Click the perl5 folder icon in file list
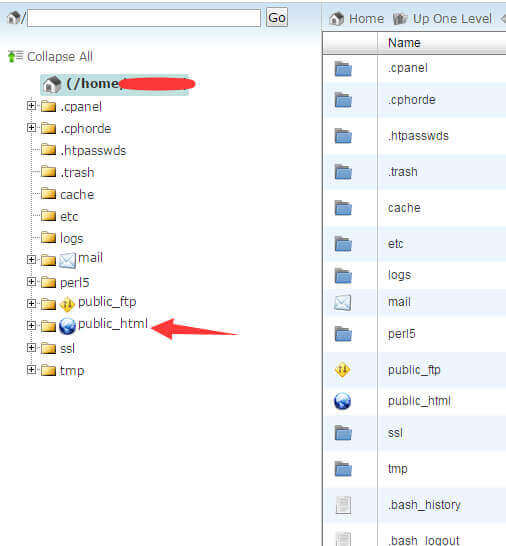 point(343,334)
